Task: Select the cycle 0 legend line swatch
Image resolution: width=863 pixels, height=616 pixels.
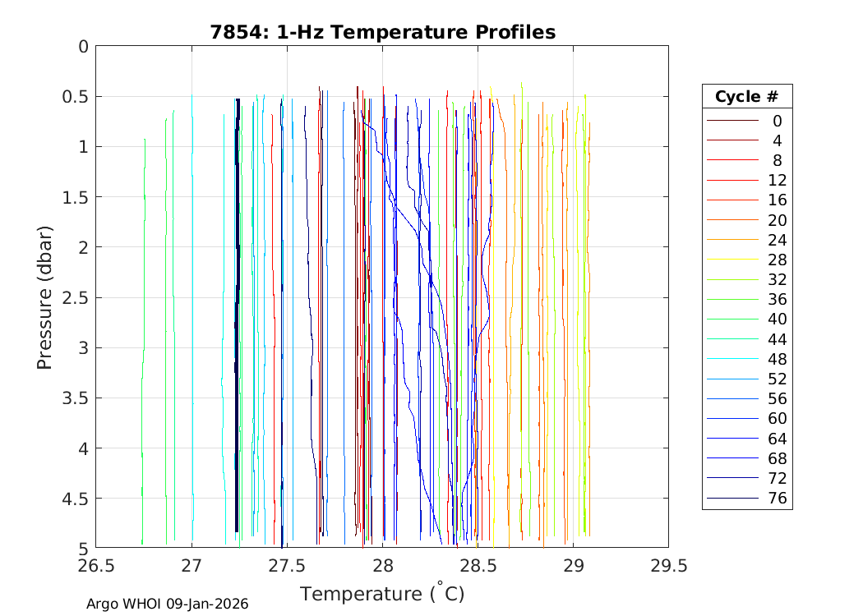Action: pos(731,121)
